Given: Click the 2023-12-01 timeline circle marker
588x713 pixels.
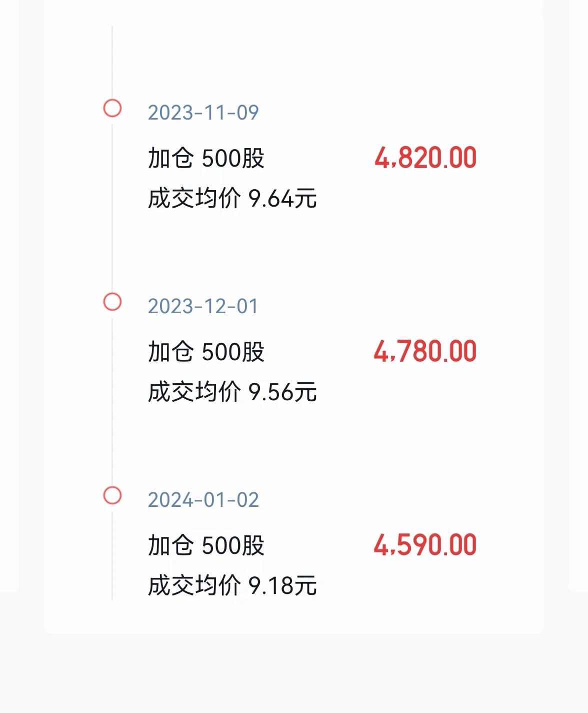Looking at the screenshot, I should point(112,302).
